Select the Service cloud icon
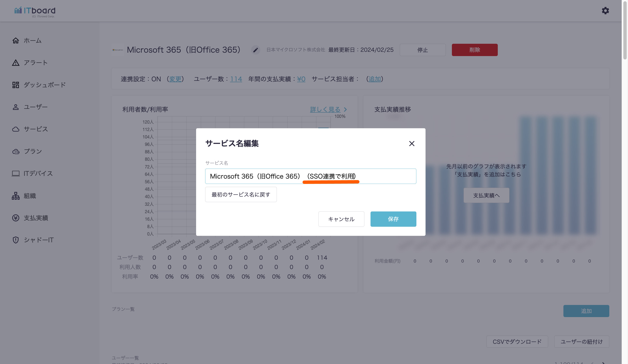Viewport: 628px width, 364px height. pyautogui.click(x=16, y=129)
